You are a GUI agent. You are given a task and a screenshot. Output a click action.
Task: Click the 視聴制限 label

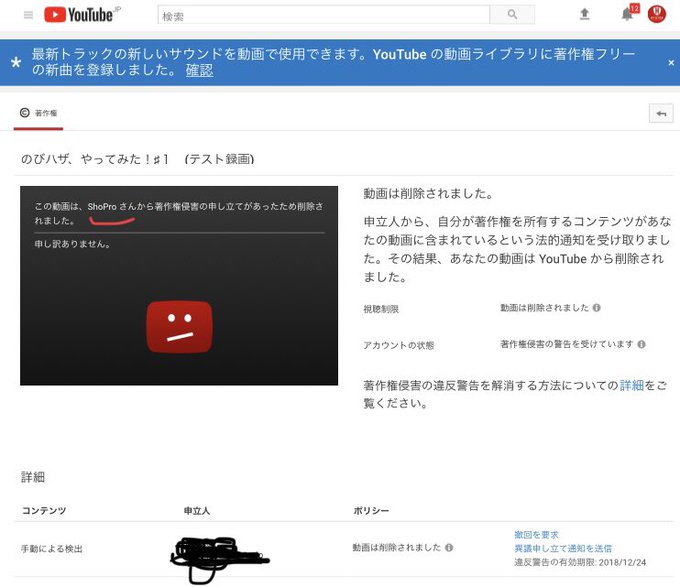(x=381, y=309)
